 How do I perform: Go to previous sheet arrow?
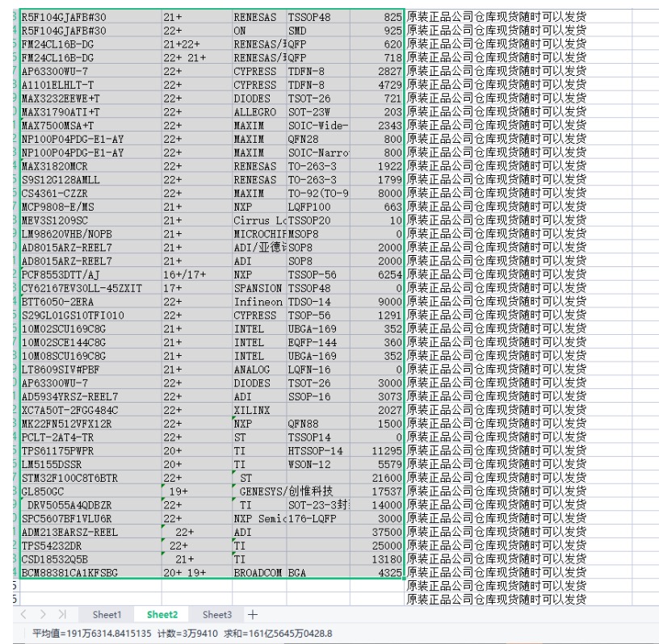[x=23, y=615]
